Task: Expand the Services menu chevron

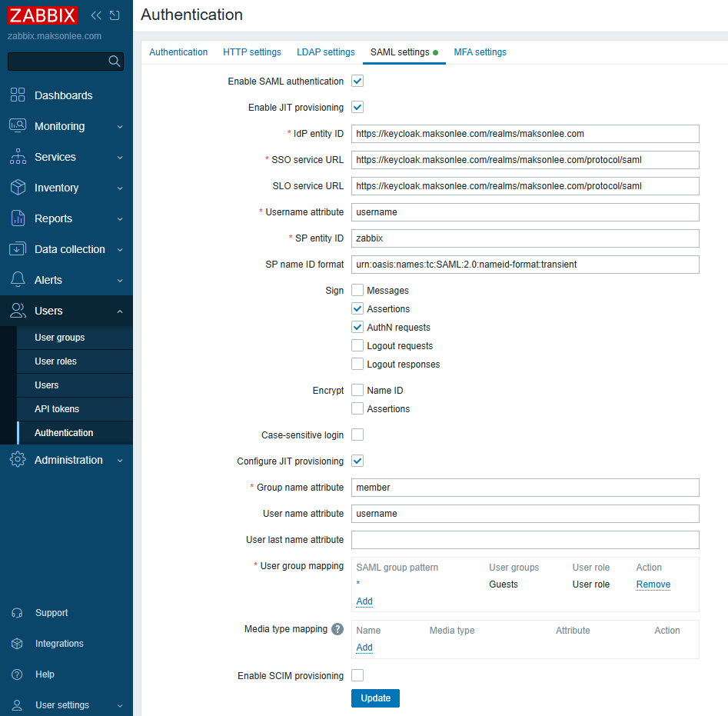Action: (x=120, y=158)
